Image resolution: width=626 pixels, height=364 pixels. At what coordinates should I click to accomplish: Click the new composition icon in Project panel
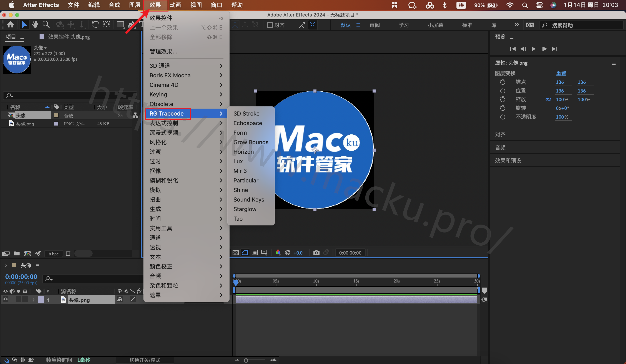pos(27,253)
